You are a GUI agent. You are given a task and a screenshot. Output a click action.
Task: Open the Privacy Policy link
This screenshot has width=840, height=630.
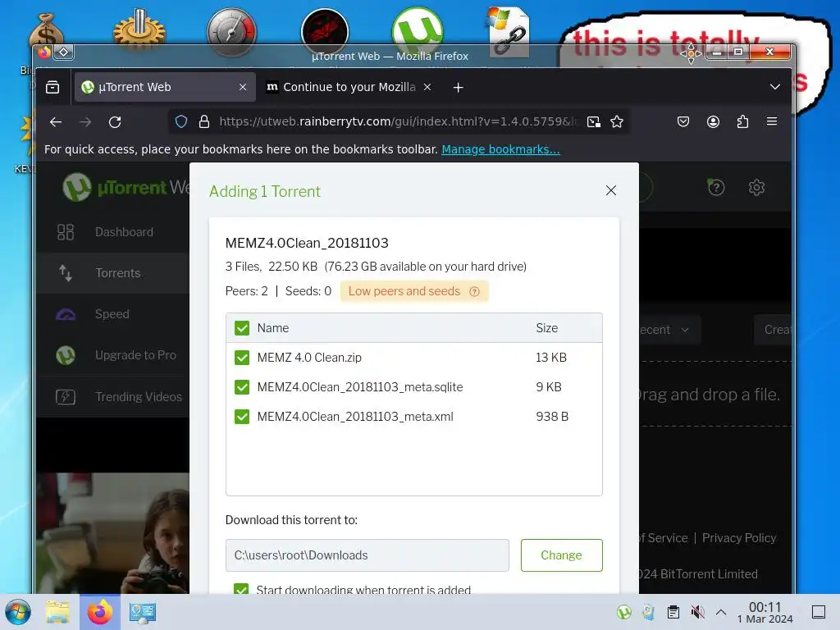[x=739, y=538]
